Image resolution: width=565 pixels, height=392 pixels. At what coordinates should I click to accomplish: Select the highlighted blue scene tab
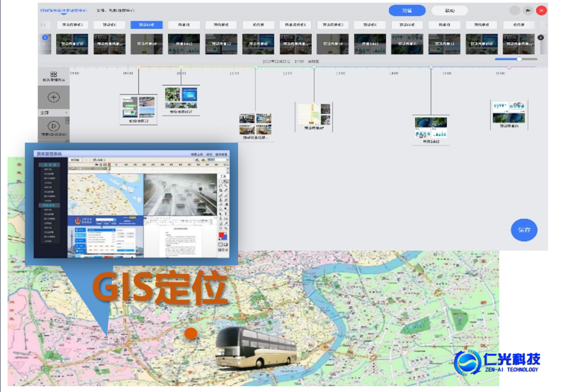tap(146, 25)
